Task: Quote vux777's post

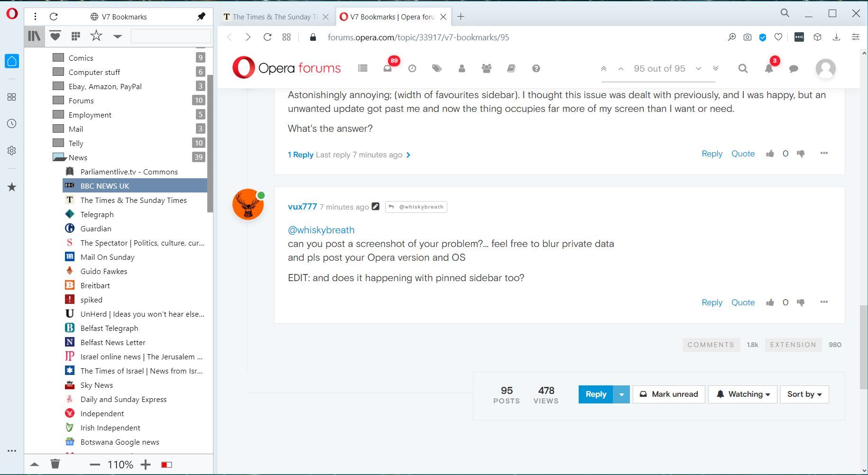Action: [743, 302]
